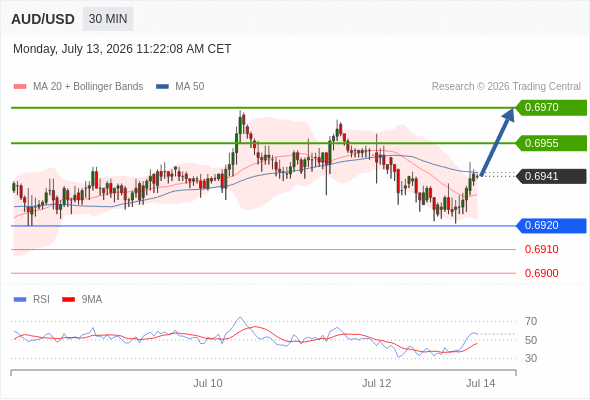Select the 0.6955 resistance price tag
Image resolution: width=590 pixels, height=400 pixels.
(x=551, y=143)
